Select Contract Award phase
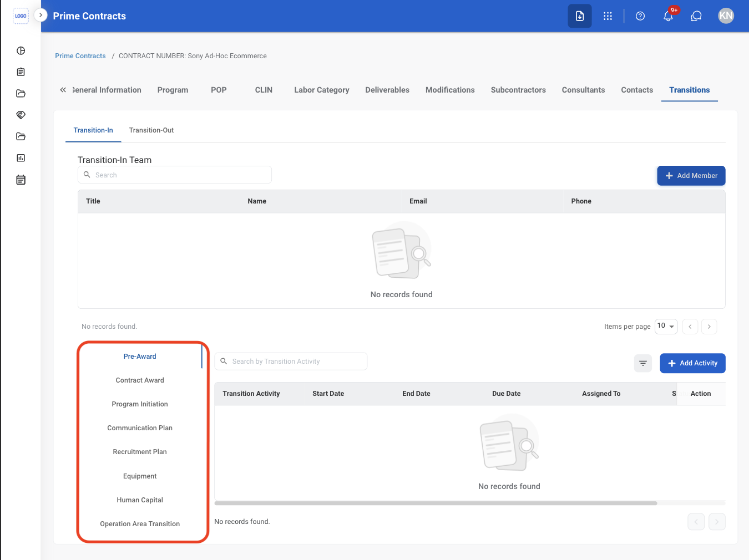Viewport: 749px width, 560px height. point(140,380)
